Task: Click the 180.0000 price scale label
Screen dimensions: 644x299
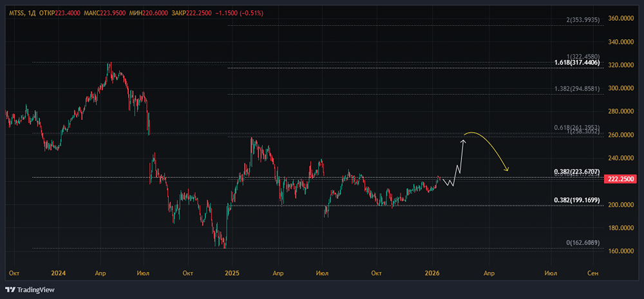Action: 622,228
